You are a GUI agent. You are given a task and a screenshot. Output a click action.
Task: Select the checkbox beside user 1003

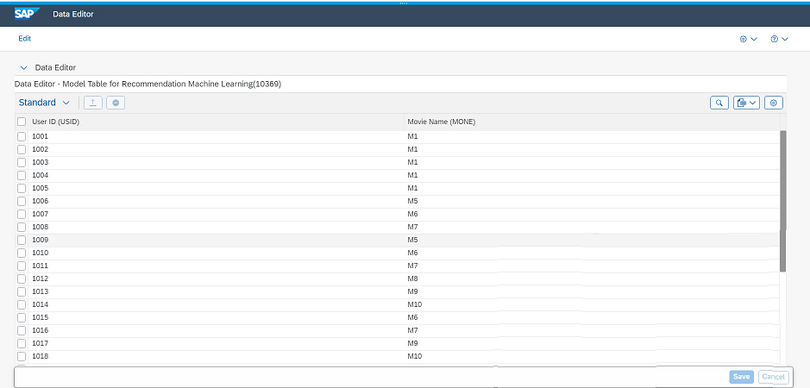(x=22, y=162)
